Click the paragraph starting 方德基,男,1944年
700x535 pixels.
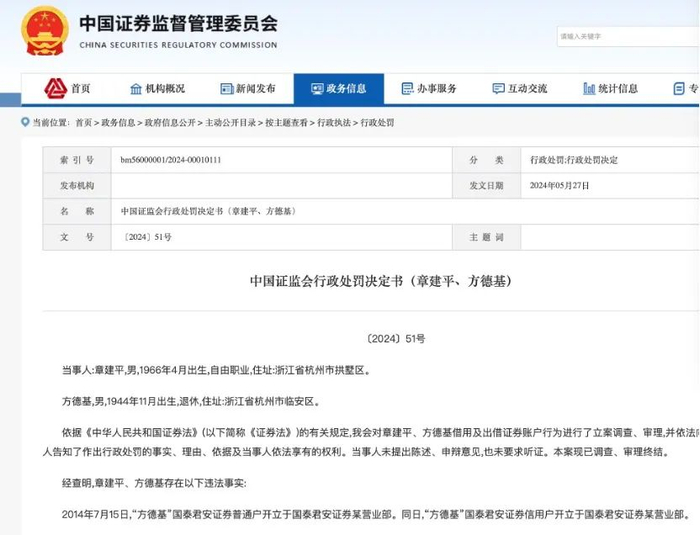191,401
